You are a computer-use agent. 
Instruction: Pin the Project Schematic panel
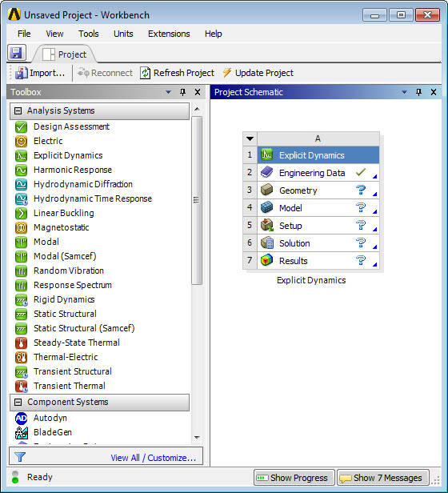coord(418,92)
